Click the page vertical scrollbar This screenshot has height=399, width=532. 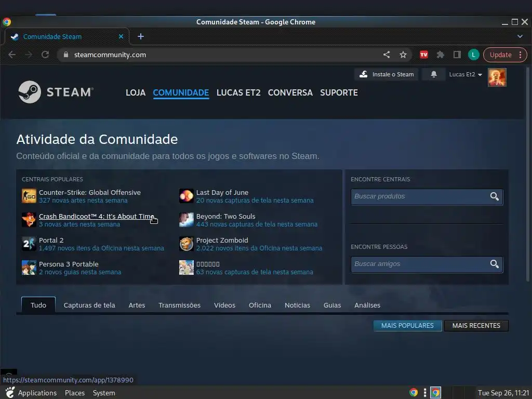528,174
